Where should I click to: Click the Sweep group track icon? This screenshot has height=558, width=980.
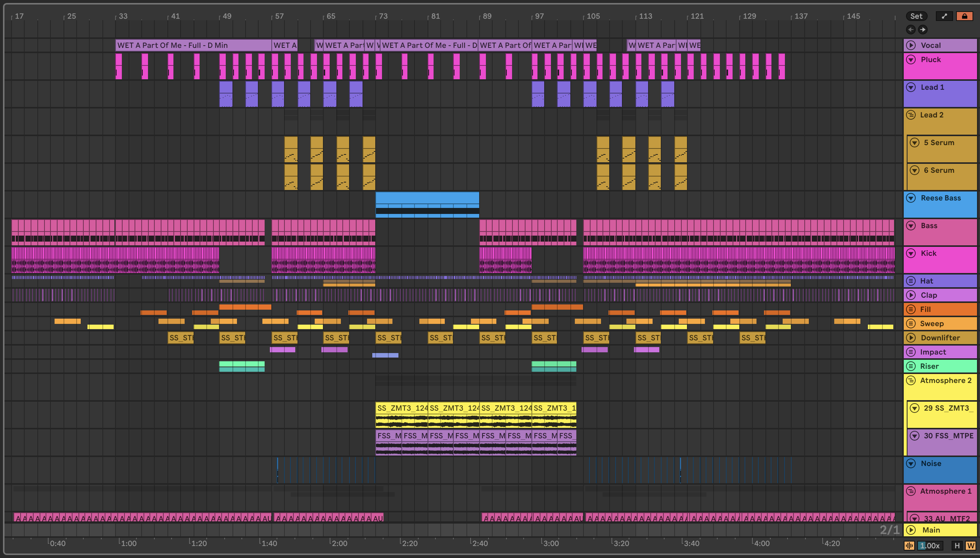[x=911, y=324]
